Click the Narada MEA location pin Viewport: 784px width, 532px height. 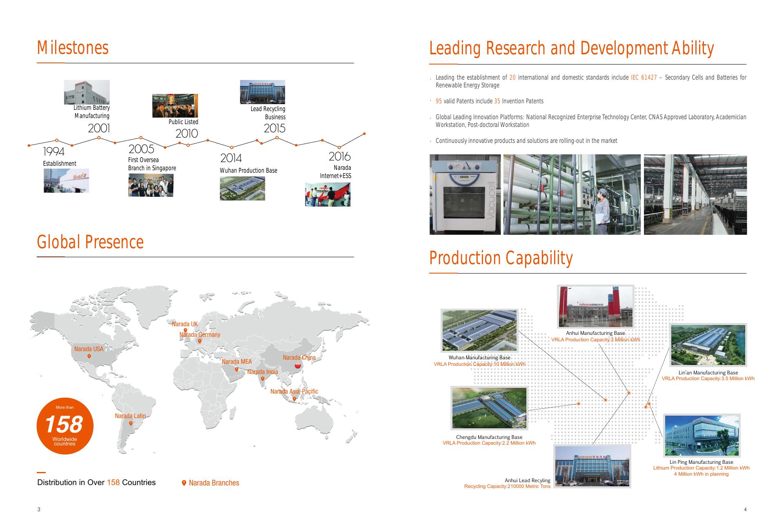pyautogui.click(x=236, y=370)
